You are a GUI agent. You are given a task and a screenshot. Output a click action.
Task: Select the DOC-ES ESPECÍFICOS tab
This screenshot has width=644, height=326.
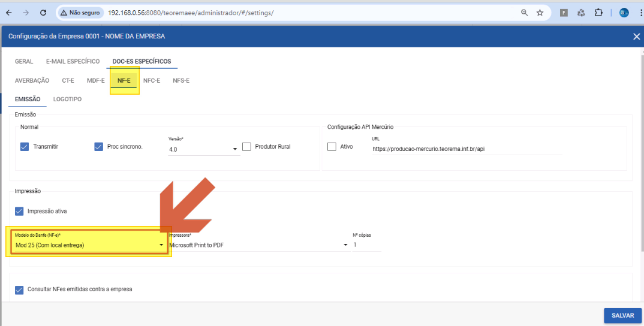[142, 61]
